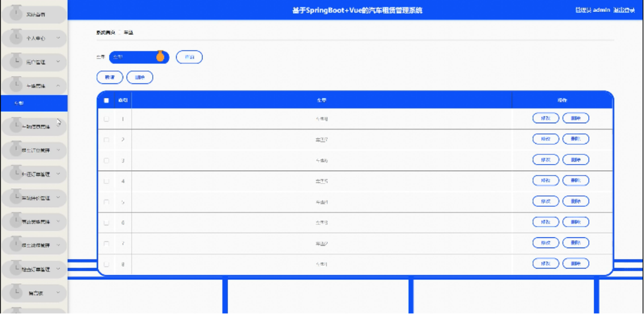Click the 新增 add button above the table
644x314 pixels.
point(110,77)
